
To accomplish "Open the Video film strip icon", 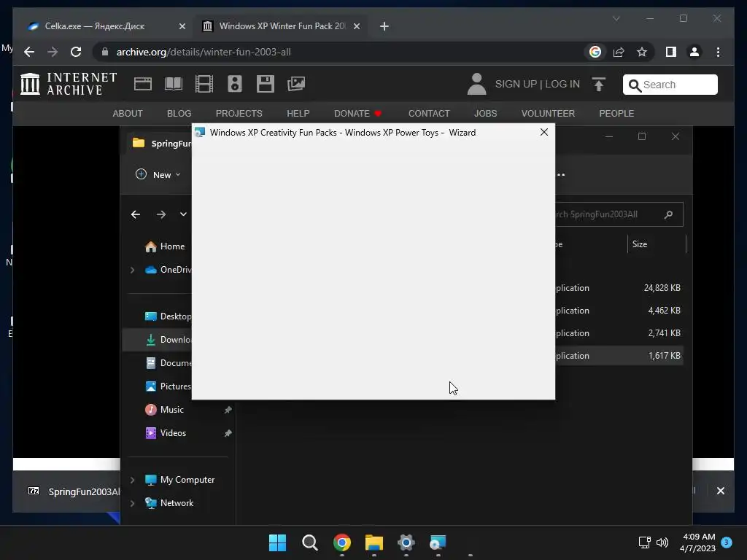I will click(204, 84).
